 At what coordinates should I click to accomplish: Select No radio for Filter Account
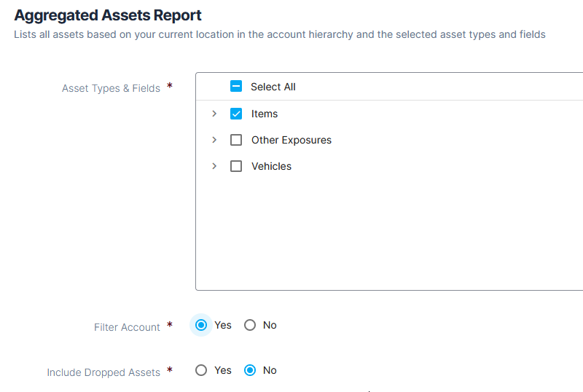(250, 325)
